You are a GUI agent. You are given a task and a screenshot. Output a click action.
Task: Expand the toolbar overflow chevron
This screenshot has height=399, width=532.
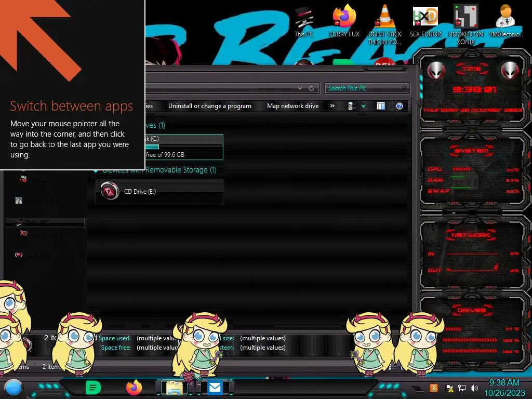click(x=332, y=106)
